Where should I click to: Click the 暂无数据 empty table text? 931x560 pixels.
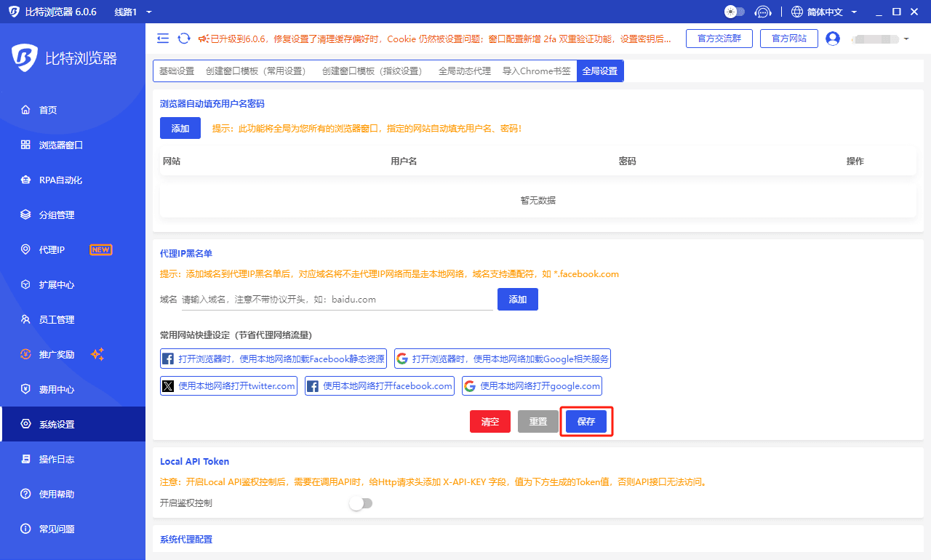[538, 200]
